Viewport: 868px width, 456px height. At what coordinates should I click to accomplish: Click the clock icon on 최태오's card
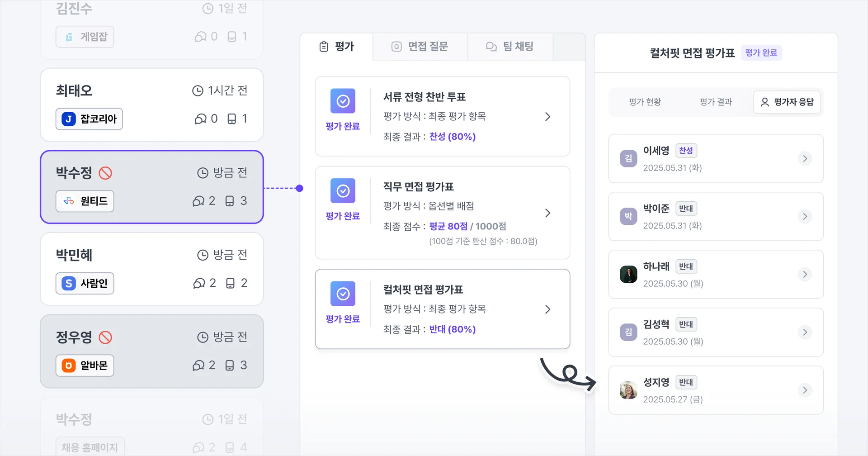coord(198,90)
